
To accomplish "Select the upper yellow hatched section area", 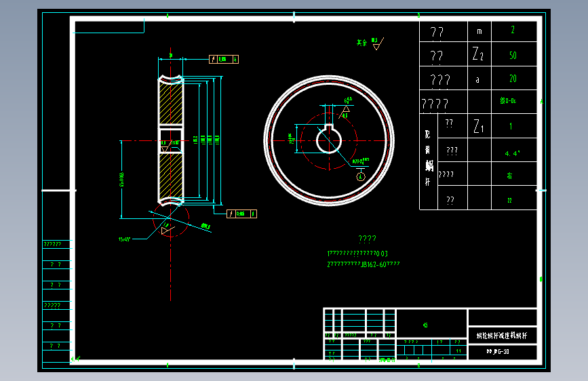I will point(171,103).
